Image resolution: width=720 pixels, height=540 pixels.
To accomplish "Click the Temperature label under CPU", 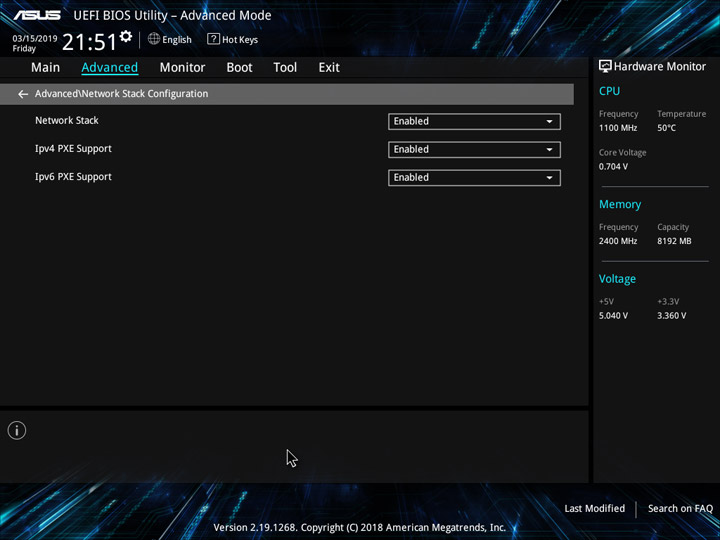I will pos(681,113).
